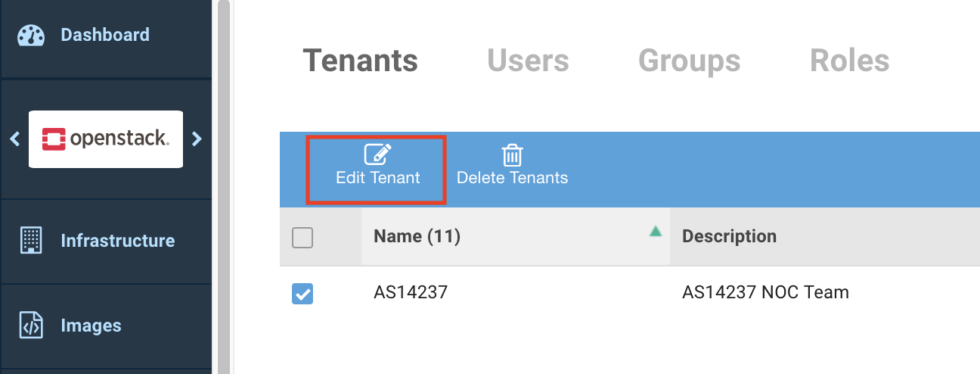The width and height of the screenshot is (980, 374).
Task: Switch to the Users tab
Action: point(528,61)
